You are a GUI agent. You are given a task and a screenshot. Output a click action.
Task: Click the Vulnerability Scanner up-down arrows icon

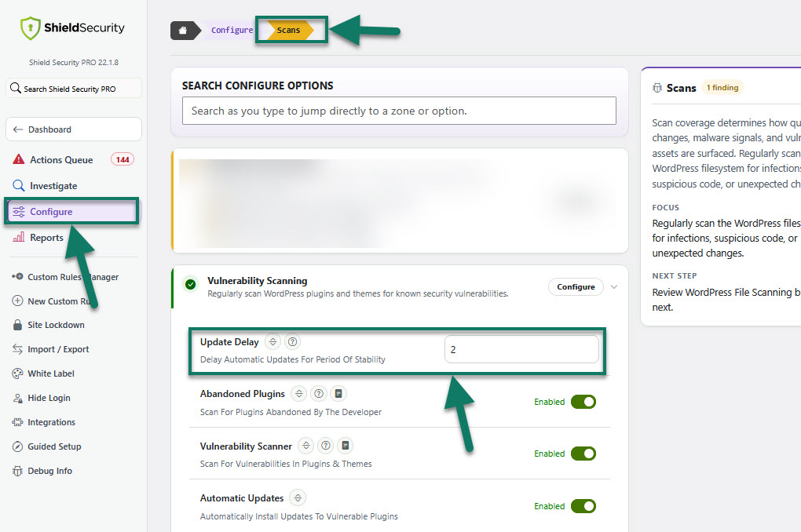306,446
